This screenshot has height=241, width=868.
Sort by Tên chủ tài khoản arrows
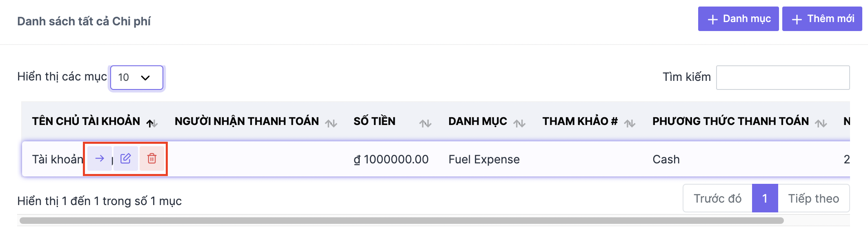coord(152,123)
